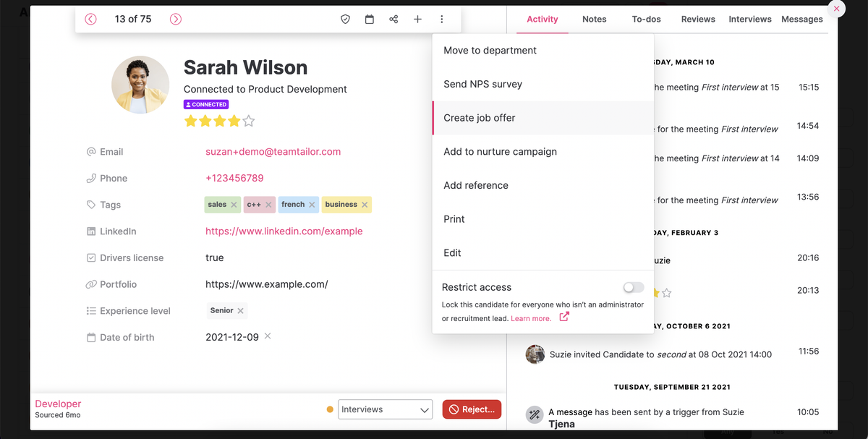Click the shield icon in toolbar
Viewport: 868px width, 439px height.
click(x=346, y=20)
